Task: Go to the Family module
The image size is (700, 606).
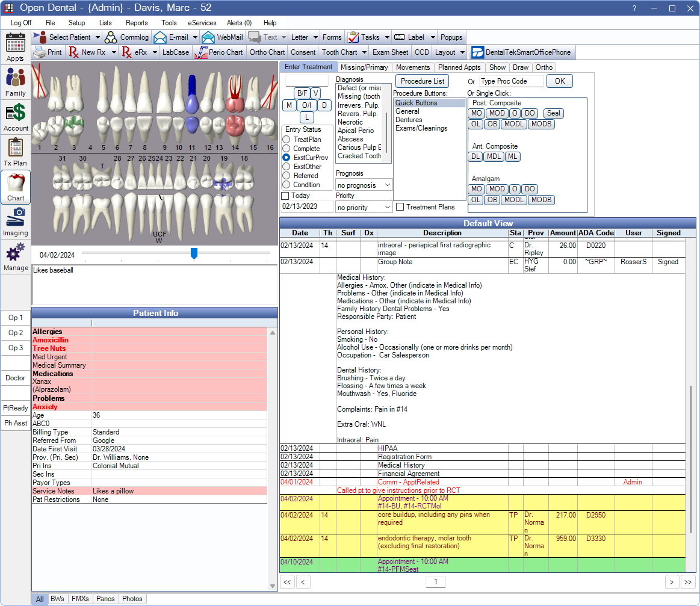Action: coord(16,82)
